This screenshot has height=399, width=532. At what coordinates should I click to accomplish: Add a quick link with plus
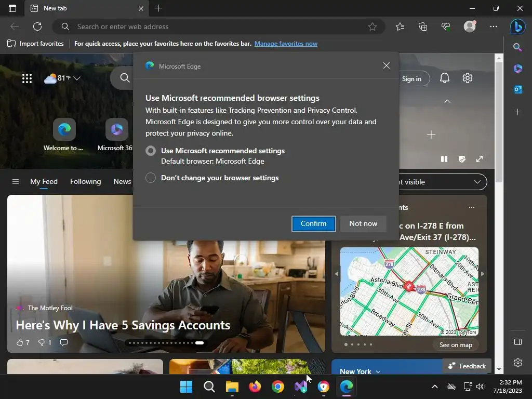[x=431, y=135]
